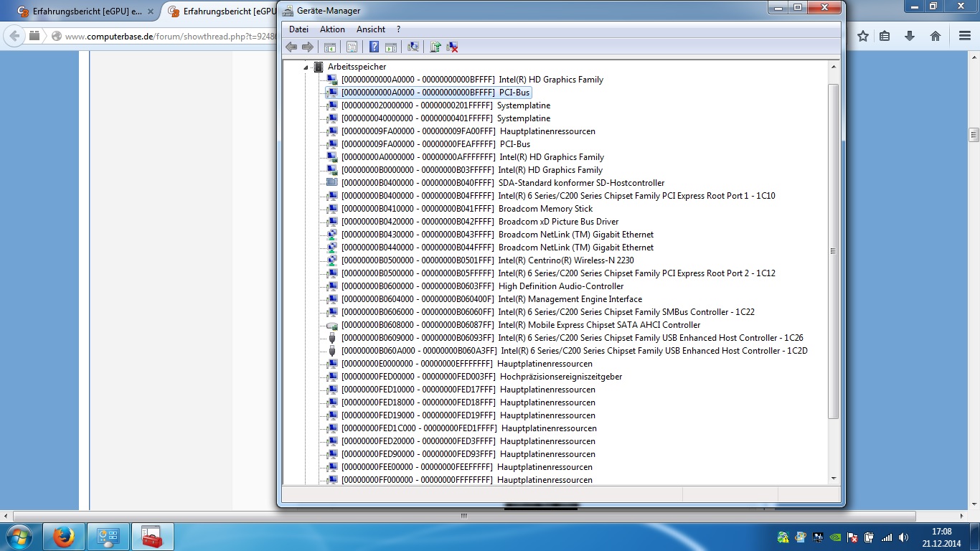Click the Firefox back button
Screen dimensions: 980x551
point(14,36)
